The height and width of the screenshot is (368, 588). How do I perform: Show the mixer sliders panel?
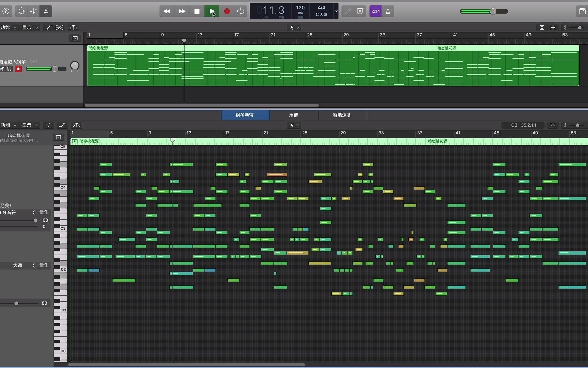tap(34, 11)
